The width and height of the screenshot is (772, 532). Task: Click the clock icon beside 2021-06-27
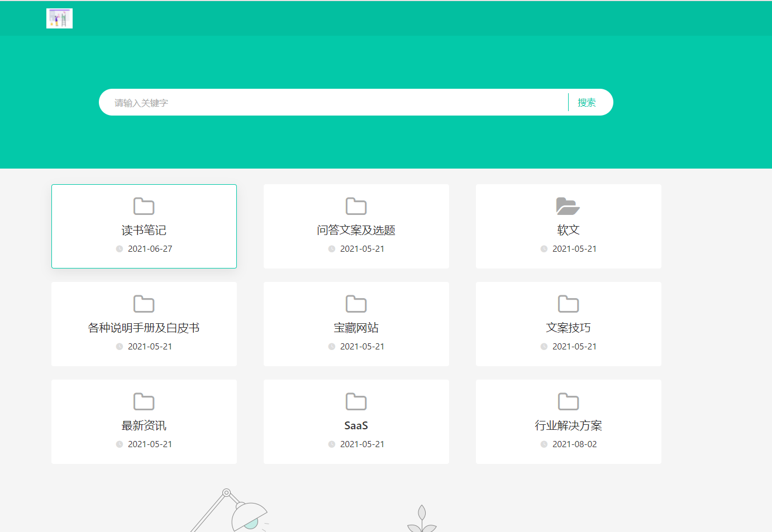pyautogui.click(x=119, y=249)
